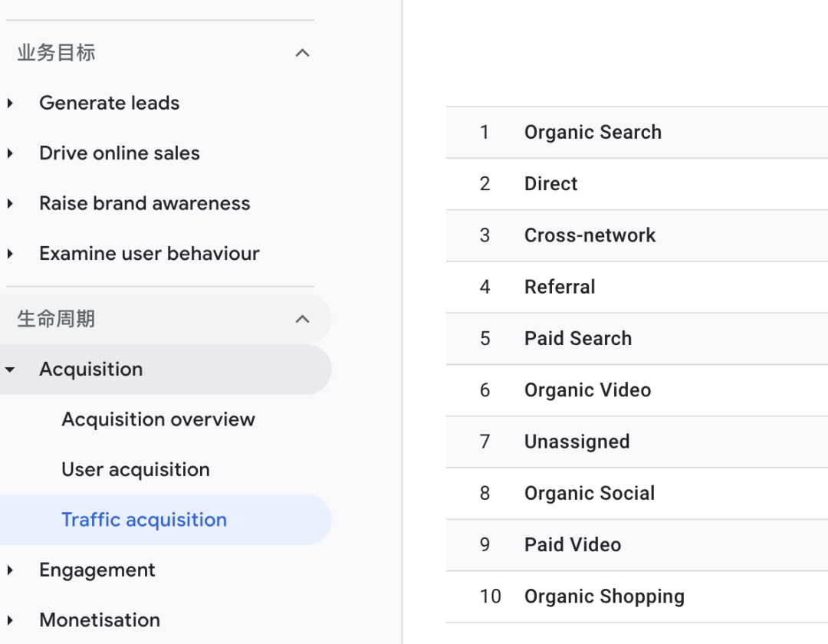828x644 pixels.
Task: Expand the Monetisation arrow
Action: [x=10, y=620]
